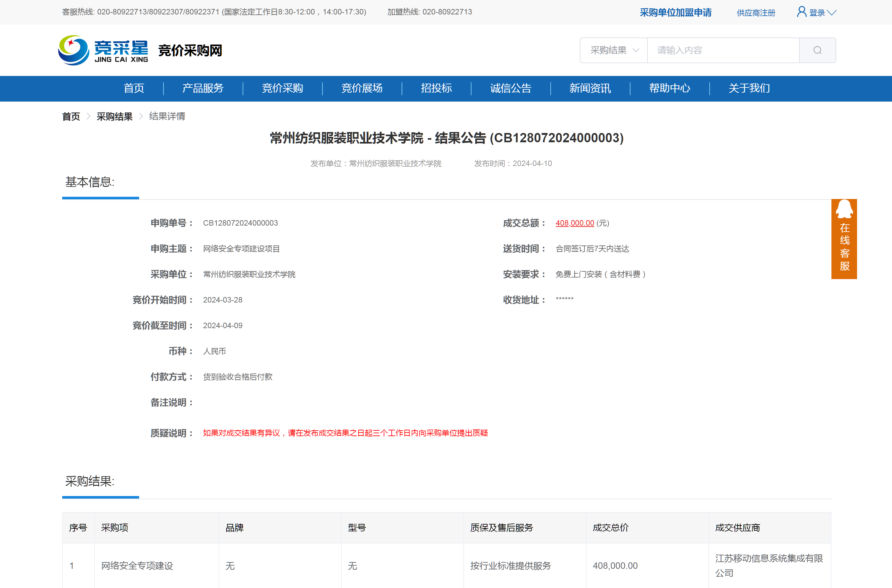Go to 竞价采购 in navigation bar
This screenshot has width=892, height=588.
(282, 88)
